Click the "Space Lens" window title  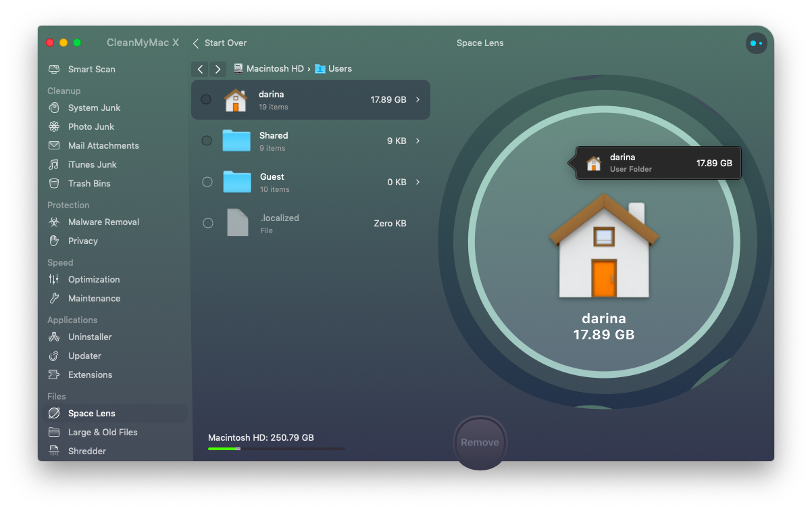coord(480,43)
